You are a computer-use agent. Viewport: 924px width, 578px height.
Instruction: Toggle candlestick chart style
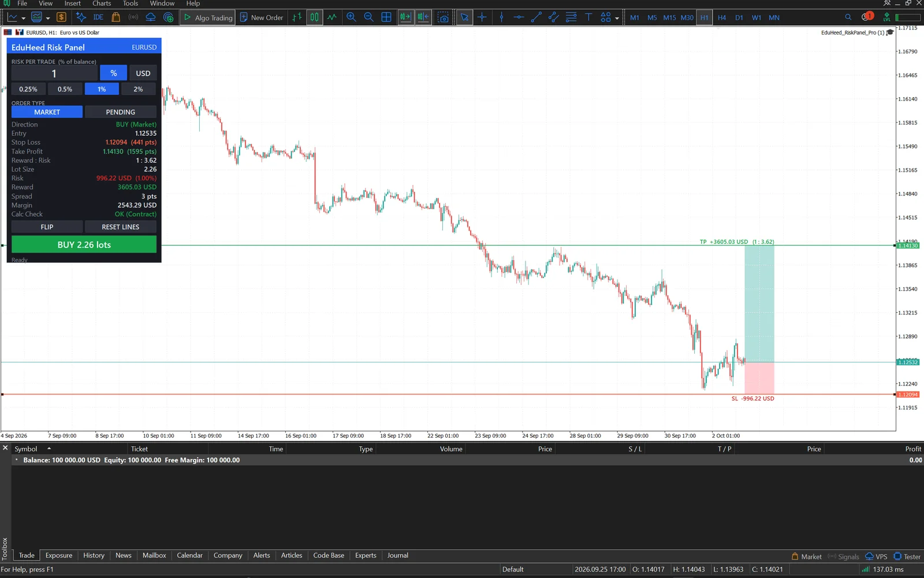point(314,17)
